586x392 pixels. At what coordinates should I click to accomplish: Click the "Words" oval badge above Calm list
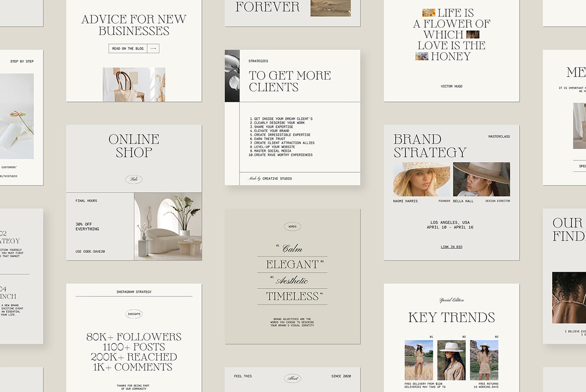point(292,226)
